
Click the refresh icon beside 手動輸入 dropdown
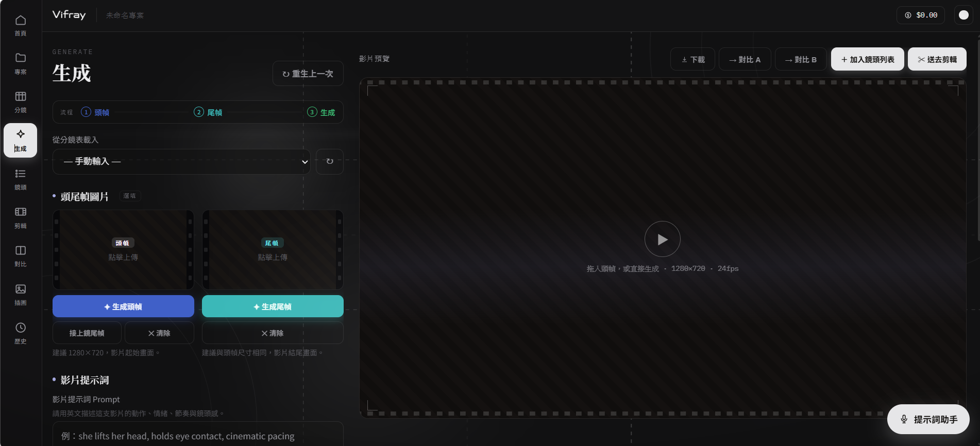(x=330, y=162)
